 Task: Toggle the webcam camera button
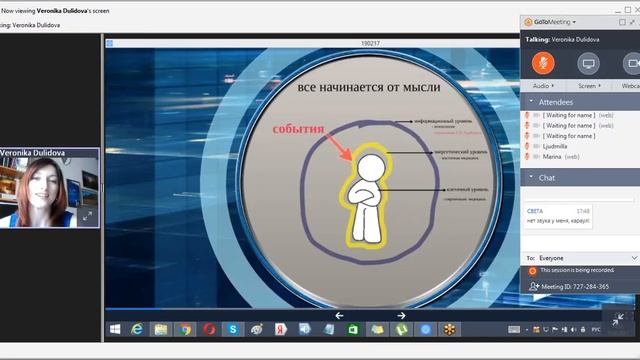click(x=632, y=63)
